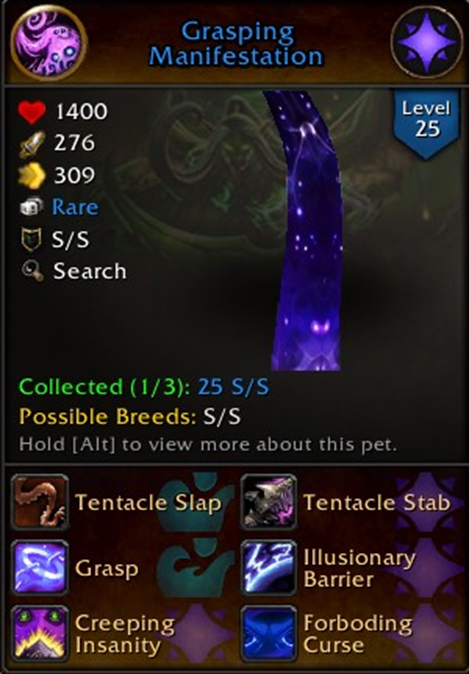Click the red heart health icon
Viewport: 469px width, 674px height.
tap(32, 112)
